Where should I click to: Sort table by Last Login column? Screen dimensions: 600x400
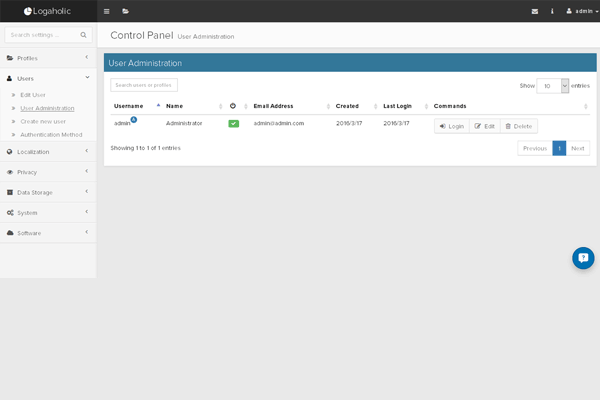pos(397,105)
